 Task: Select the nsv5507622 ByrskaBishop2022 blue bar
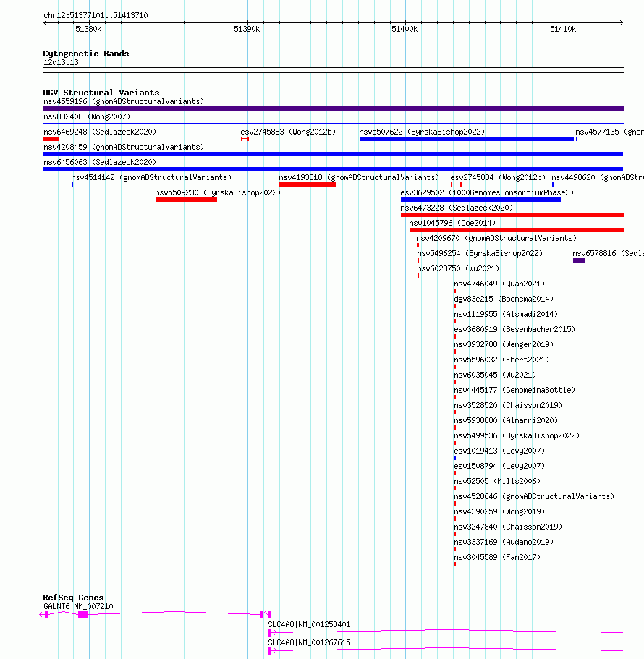(x=467, y=139)
